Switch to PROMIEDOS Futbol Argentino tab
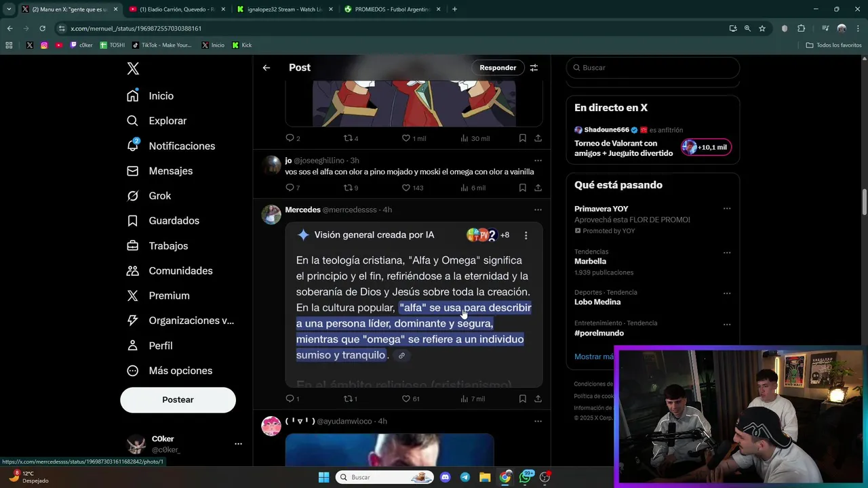This screenshot has height=488, width=868. pyautogui.click(x=391, y=9)
